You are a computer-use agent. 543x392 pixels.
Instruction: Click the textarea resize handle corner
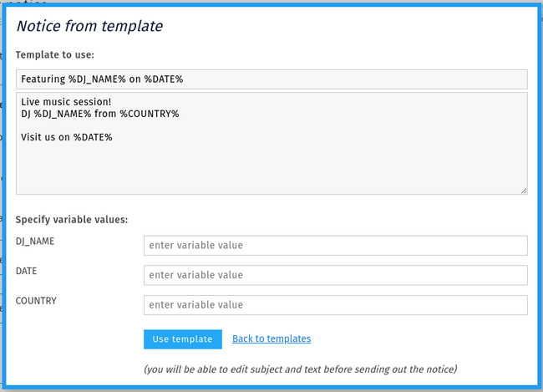tap(524, 191)
